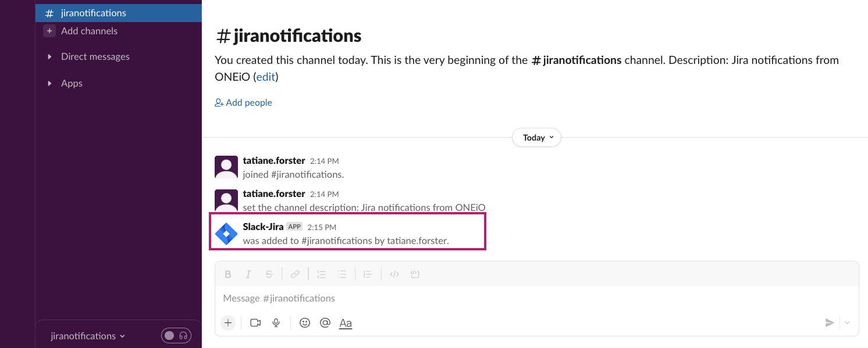Expand the Apps section
Screen dimensions: 868x348
(x=49, y=83)
